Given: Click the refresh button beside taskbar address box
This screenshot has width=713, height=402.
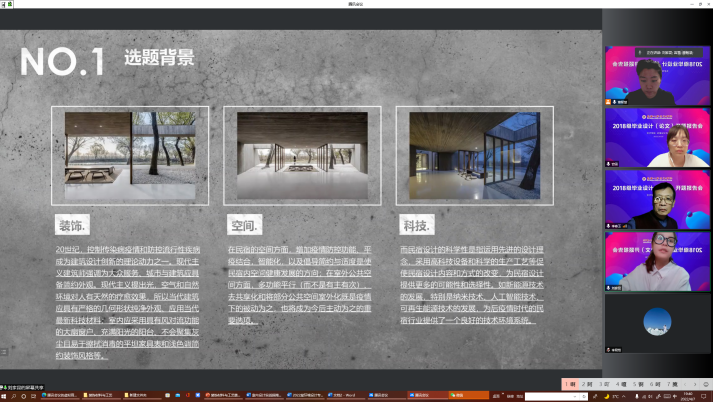Looking at the screenshot, I should click(x=584, y=397).
